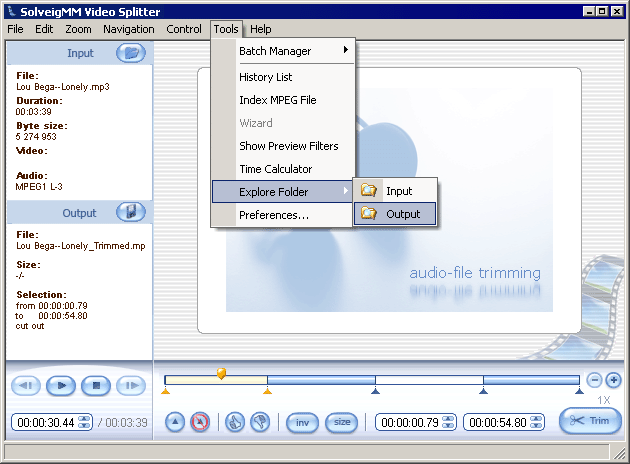Select Show Preview Filters entry
This screenshot has height=464, width=630.
point(283,146)
